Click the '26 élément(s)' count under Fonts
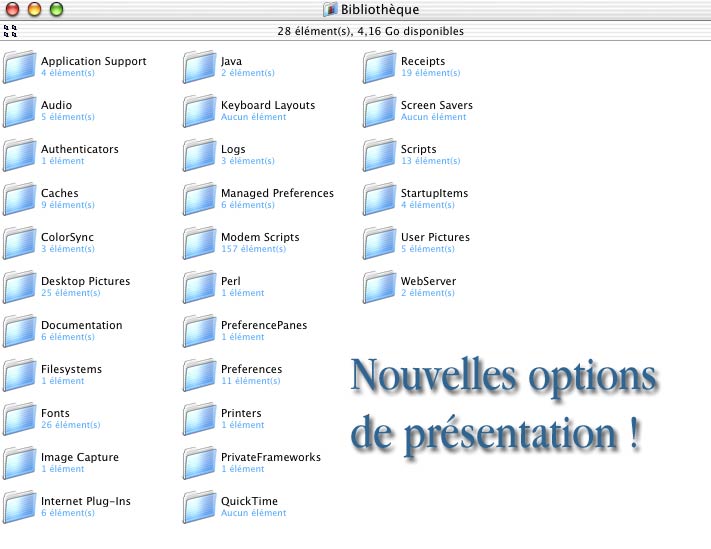The image size is (711, 549). [71, 425]
